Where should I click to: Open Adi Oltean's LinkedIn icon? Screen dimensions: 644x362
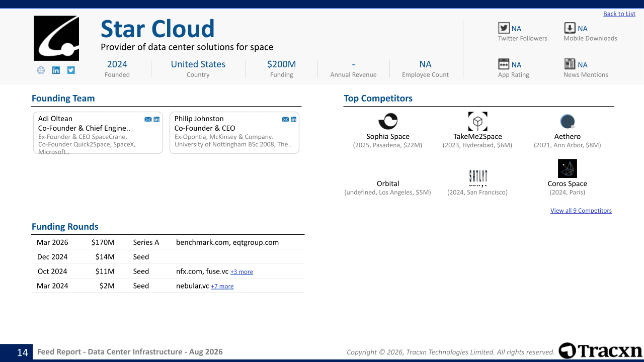(156, 119)
